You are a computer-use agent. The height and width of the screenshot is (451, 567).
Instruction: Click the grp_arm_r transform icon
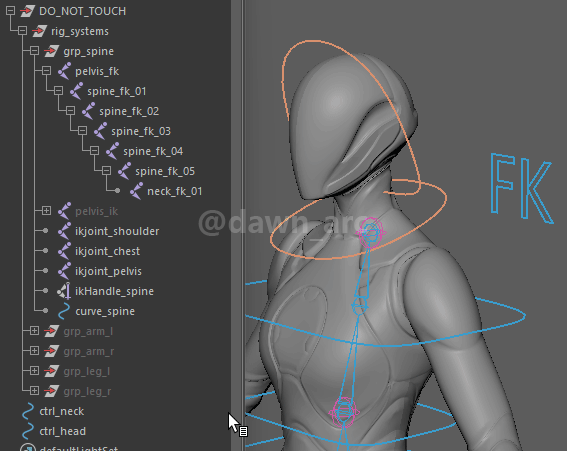tap(51, 351)
